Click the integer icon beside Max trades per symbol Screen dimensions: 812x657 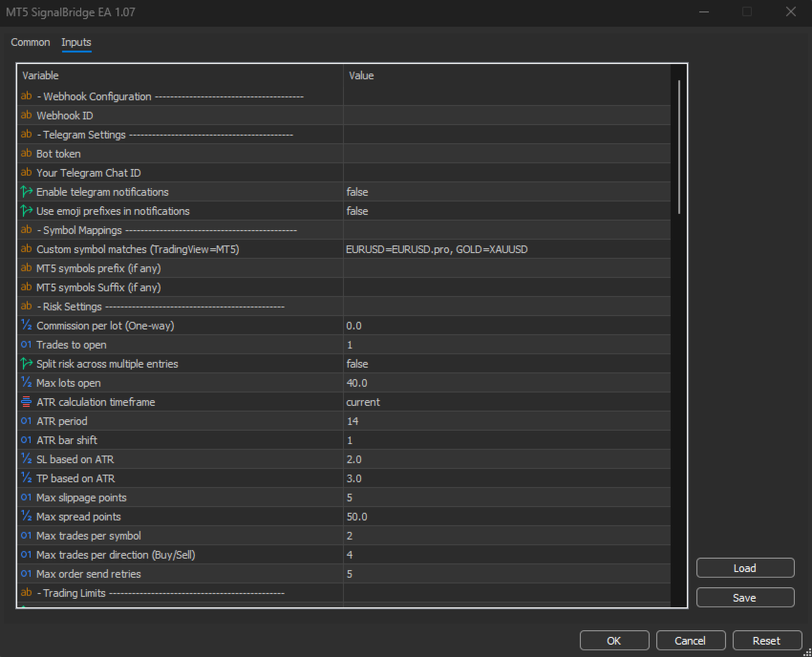coord(27,536)
